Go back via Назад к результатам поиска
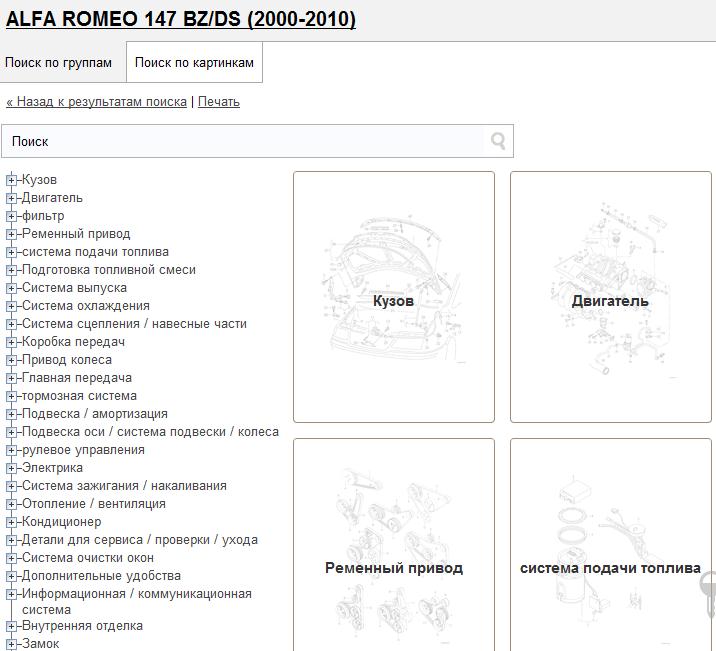 coord(96,101)
